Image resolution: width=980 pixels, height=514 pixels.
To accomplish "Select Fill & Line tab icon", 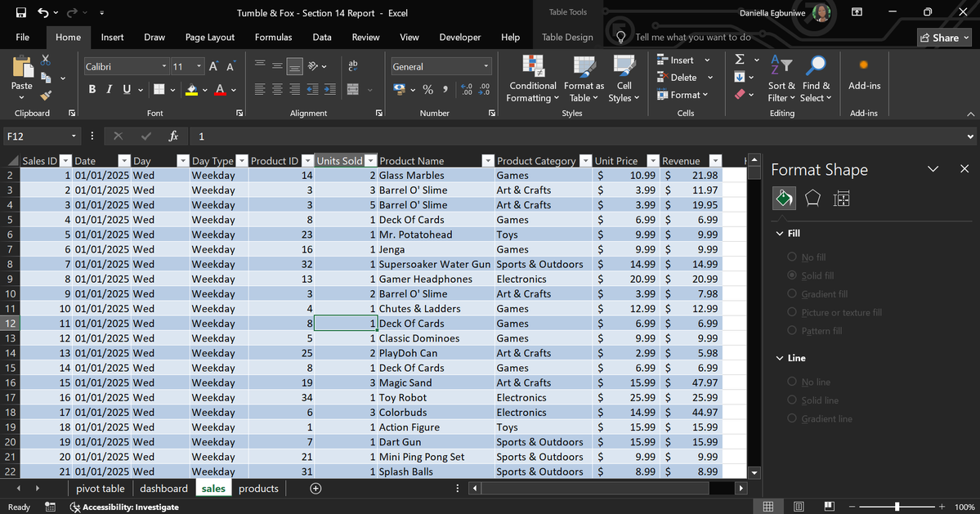I will click(x=784, y=199).
